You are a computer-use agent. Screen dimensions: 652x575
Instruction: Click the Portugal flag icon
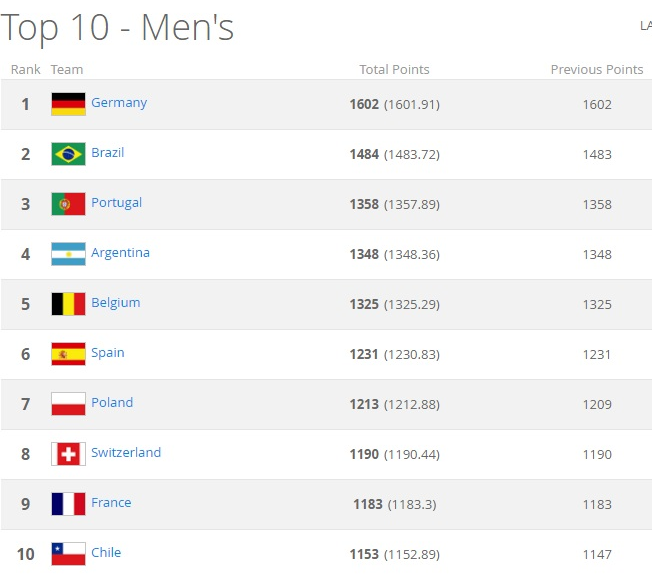pos(68,204)
